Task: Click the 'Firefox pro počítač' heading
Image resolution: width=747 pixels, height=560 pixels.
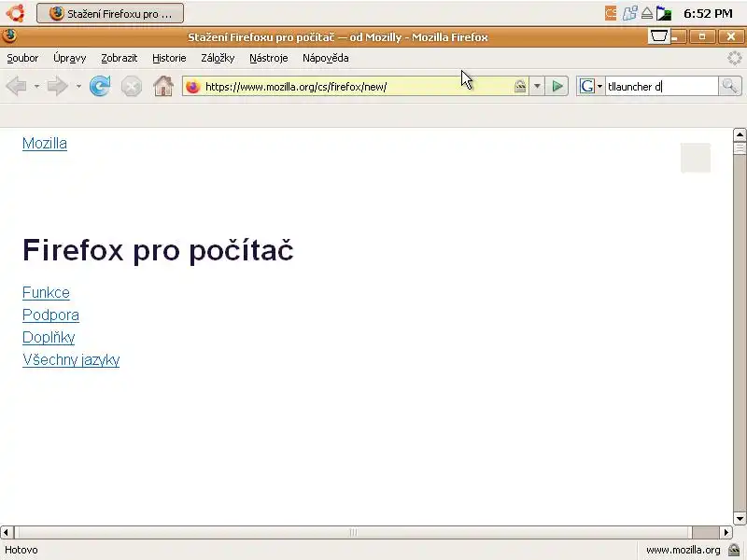Action: 158,250
